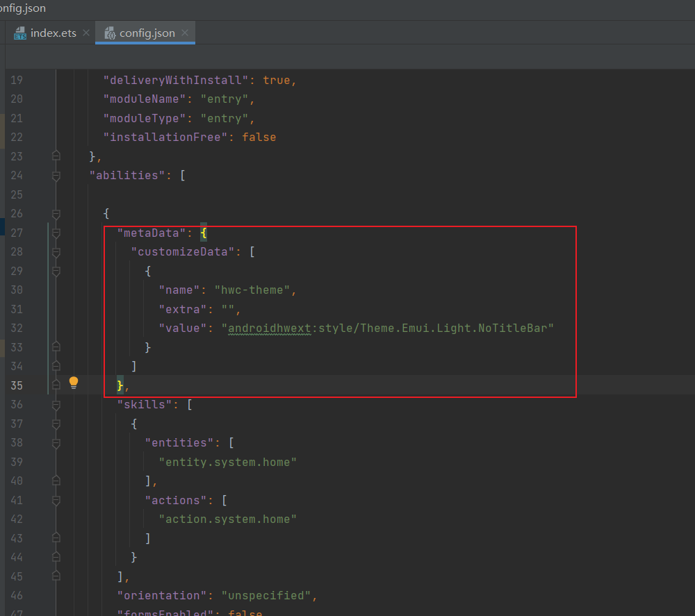
Task: Collapse the "metaData" block fold marker
Action: pyautogui.click(x=56, y=233)
